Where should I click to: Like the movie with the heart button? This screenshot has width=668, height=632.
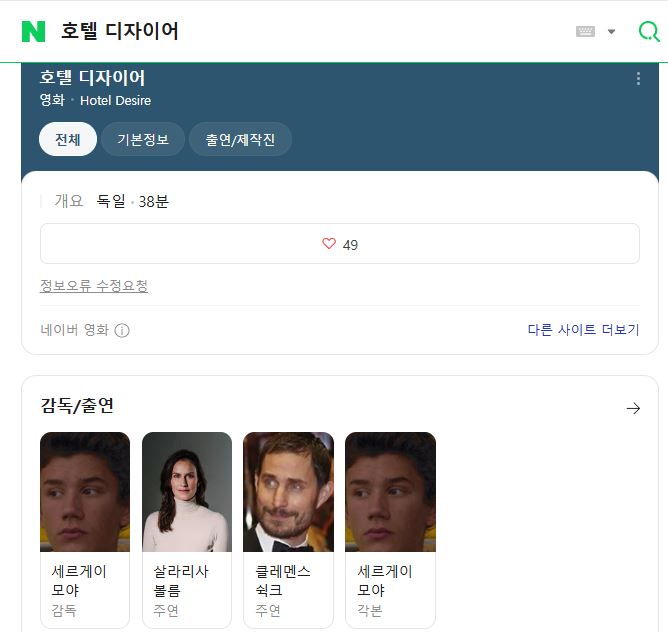[339, 244]
